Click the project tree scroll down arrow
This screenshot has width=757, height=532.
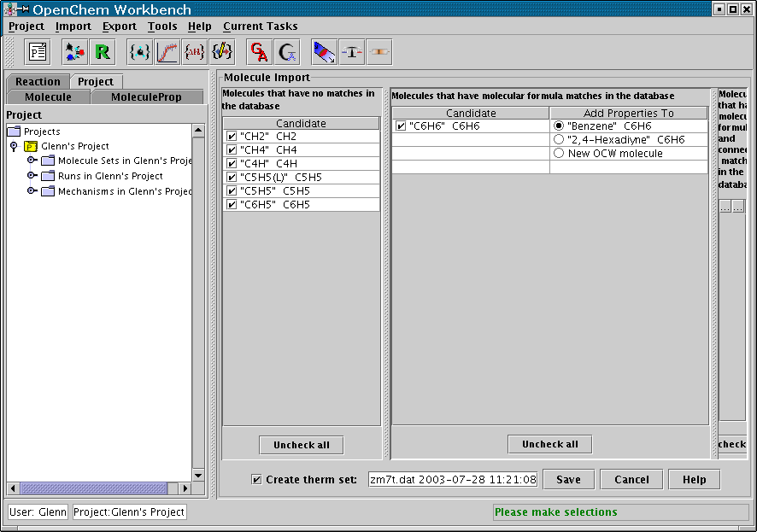tap(198, 475)
